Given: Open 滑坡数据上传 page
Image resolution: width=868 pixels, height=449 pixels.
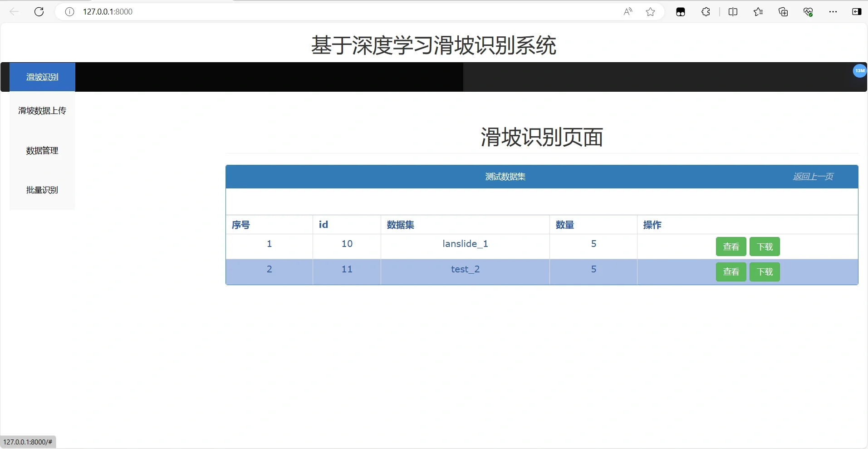Looking at the screenshot, I should tap(42, 110).
